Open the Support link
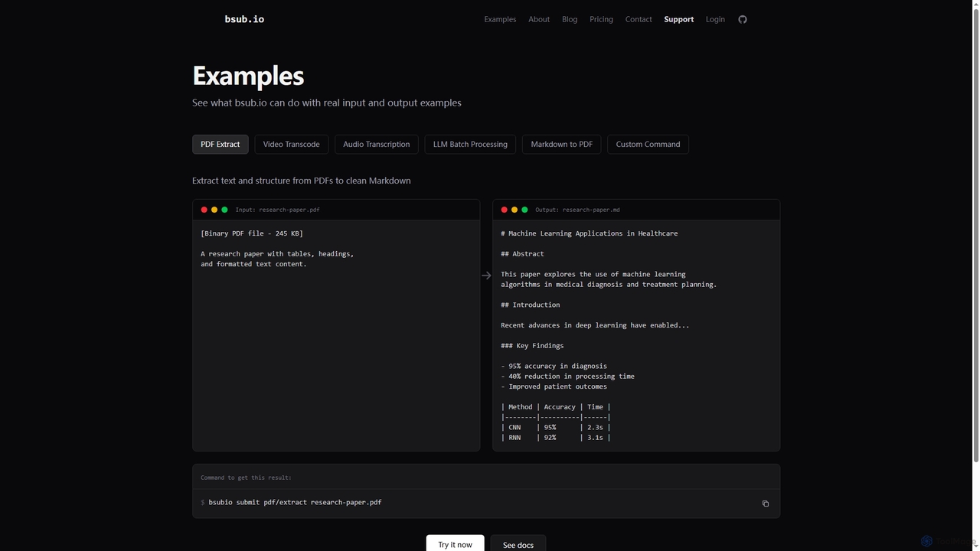 click(678, 19)
